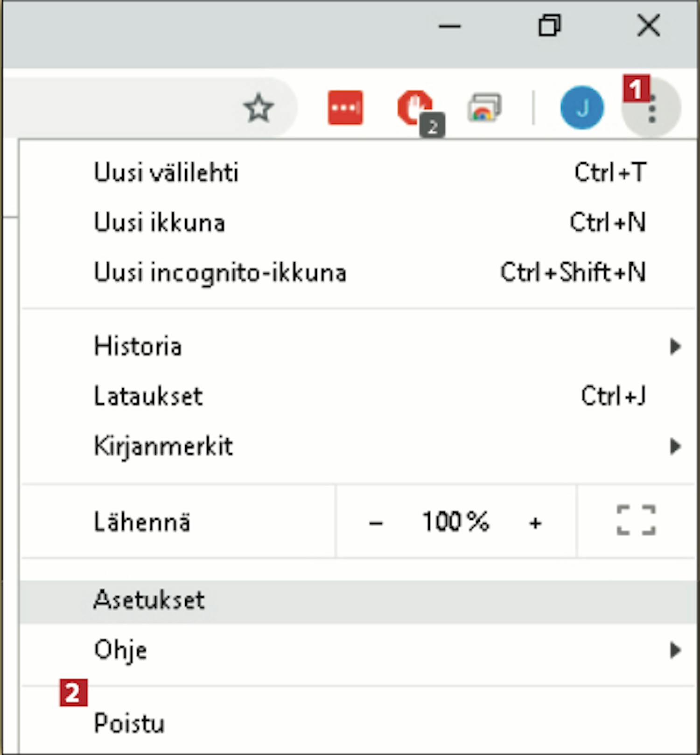Decrease zoom with the minus button
700x755 pixels.
point(376,523)
